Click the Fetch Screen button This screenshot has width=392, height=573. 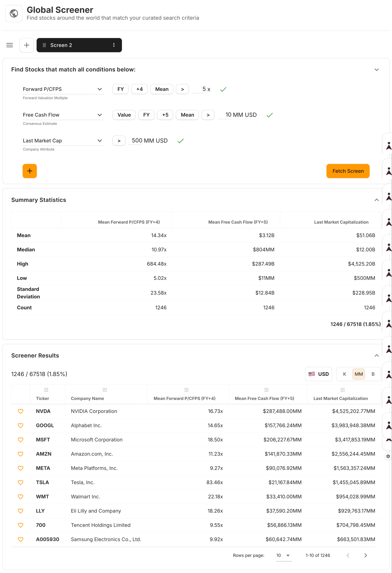[x=348, y=171]
